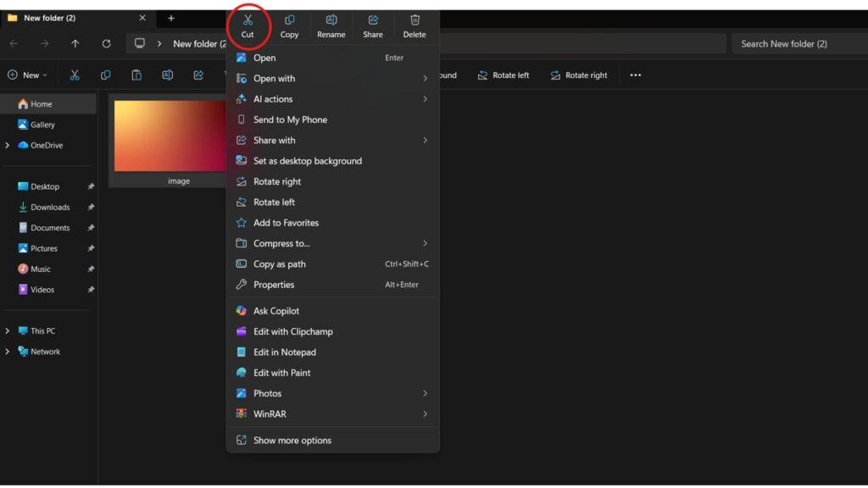
Task: Click the Delete trash icon in context menu
Action: [x=415, y=20]
